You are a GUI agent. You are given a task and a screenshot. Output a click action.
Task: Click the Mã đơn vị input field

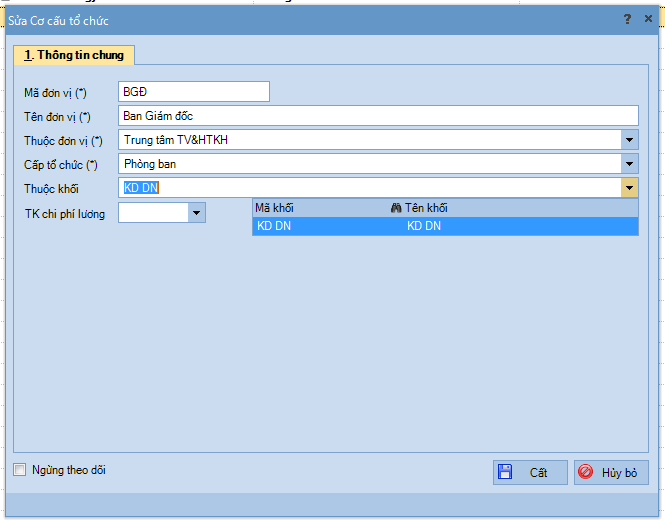194,92
